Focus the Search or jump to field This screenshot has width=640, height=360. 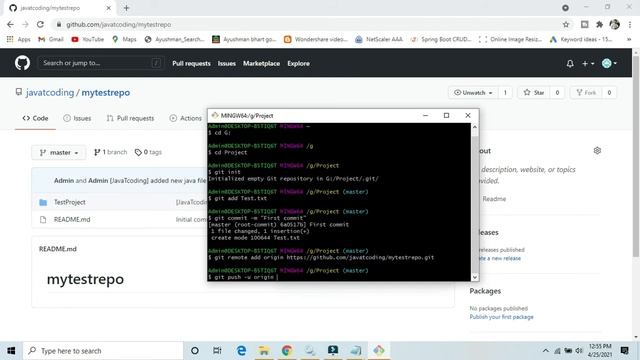click(x=101, y=63)
